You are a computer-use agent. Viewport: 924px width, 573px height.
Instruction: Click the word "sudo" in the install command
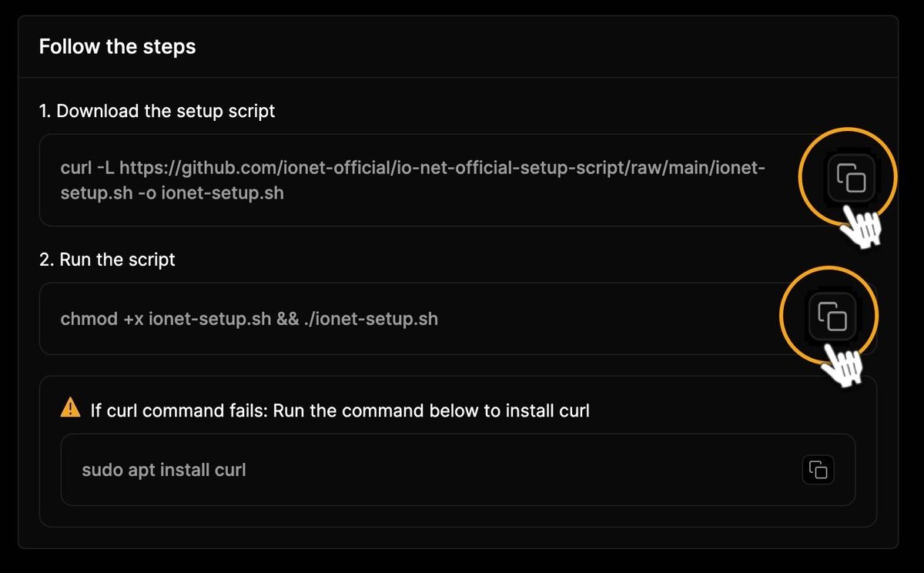[102, 470]
